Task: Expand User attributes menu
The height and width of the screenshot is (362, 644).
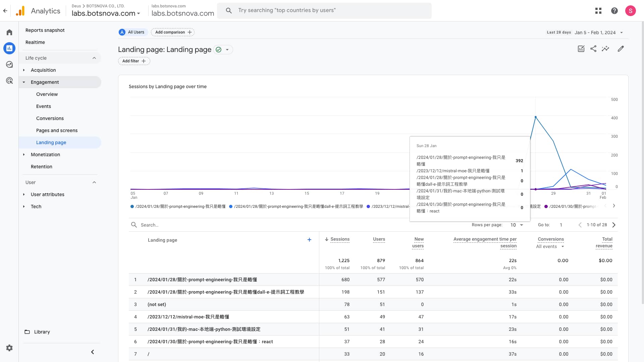Action: pos(24,194)
